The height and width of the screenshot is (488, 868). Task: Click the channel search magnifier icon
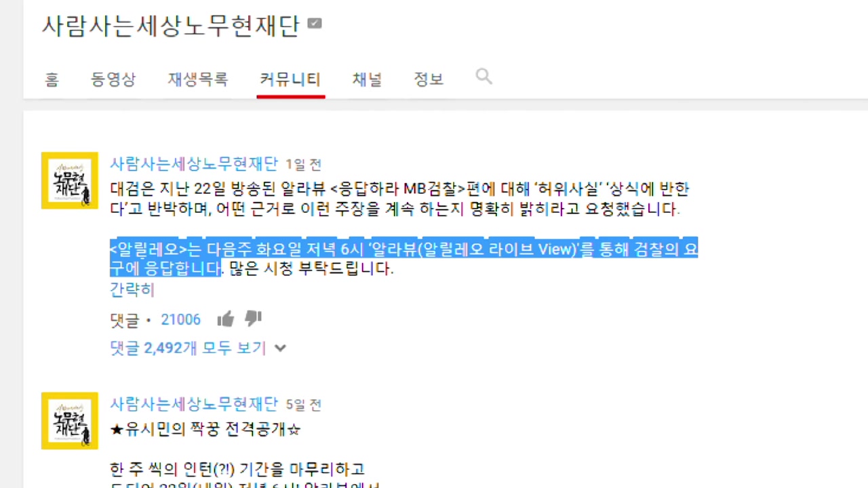[484, 77]
